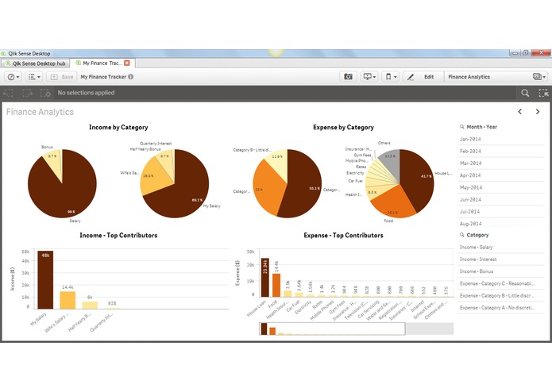Select Jan-2014 in Month - Year
This screenshot has width=552, height=392.
500,139
